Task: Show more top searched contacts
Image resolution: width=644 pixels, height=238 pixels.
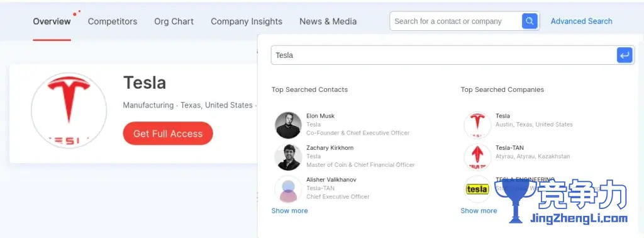Action: point(289,210)
